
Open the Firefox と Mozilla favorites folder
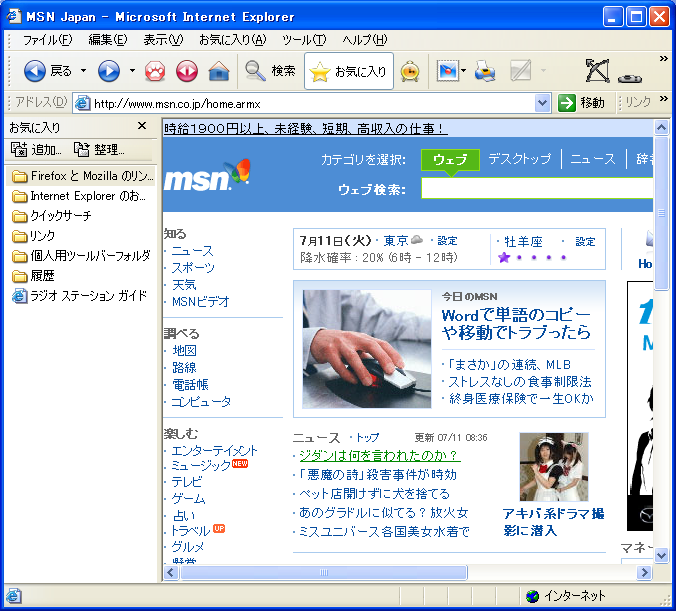[81, 176]
